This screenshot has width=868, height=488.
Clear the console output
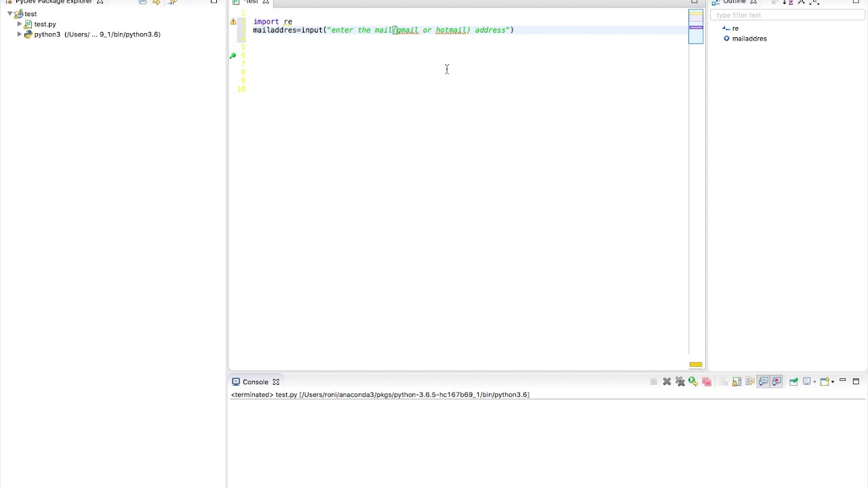point(724,382)
